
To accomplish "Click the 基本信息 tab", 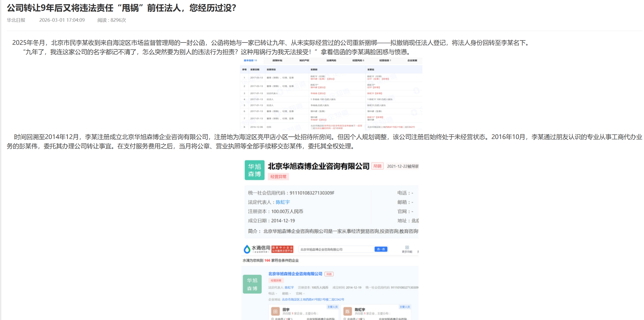I will pyautogui.click(x=250, y=60).
